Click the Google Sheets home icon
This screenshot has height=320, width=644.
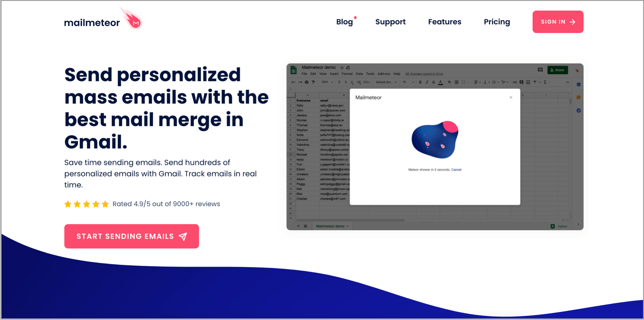tap(294, 71)
